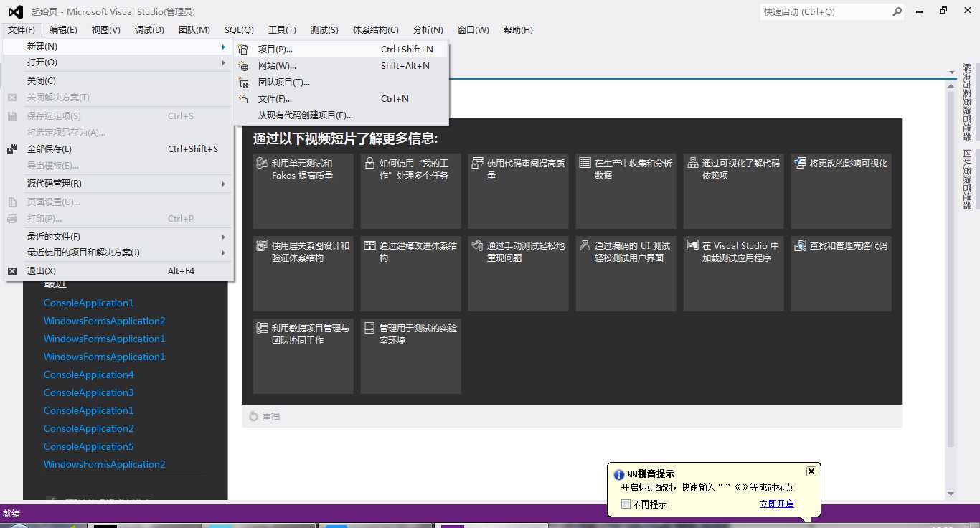Click icon on 通过手动测试轻松地重现问题 tile
The height and width of the screenshot is (528, 980).
(477, 245)
